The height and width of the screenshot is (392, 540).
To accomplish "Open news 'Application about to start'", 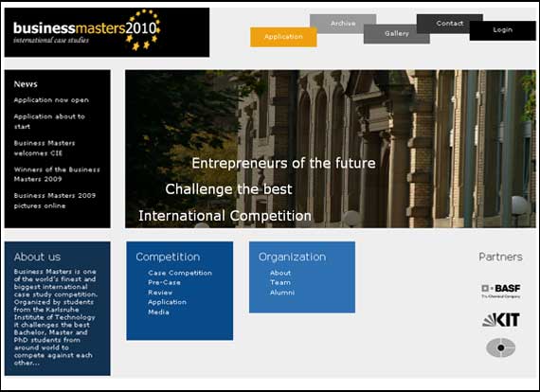I will point(49,121).
